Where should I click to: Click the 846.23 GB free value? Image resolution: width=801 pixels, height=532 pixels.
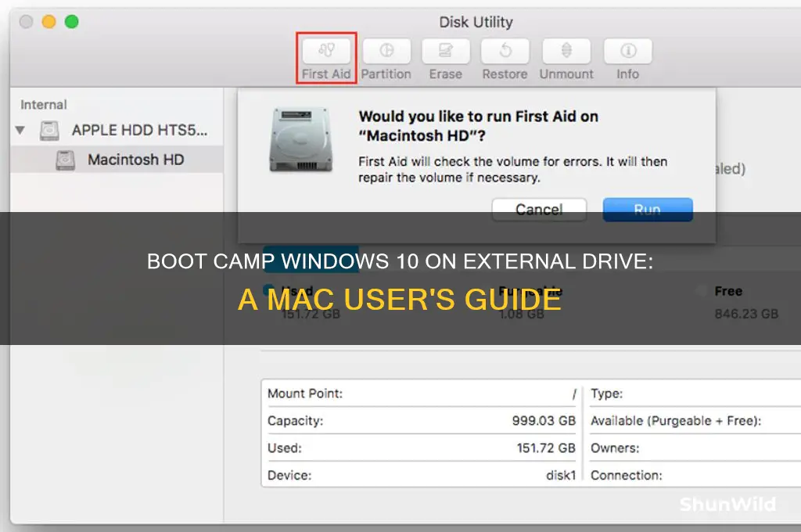pyautogui.click(x=746, y=314)
